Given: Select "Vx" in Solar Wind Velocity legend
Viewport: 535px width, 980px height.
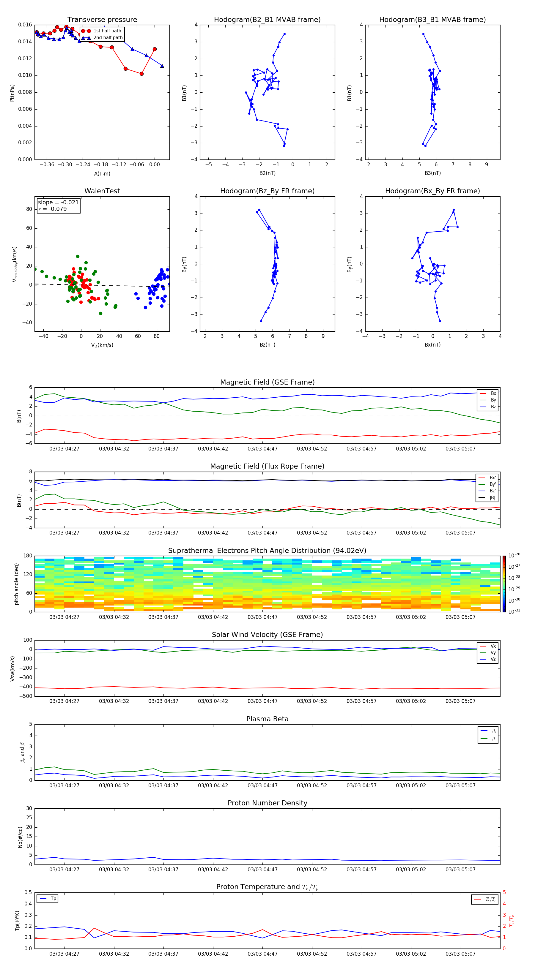Looking at the screenshot, I should tap(493, 646).
